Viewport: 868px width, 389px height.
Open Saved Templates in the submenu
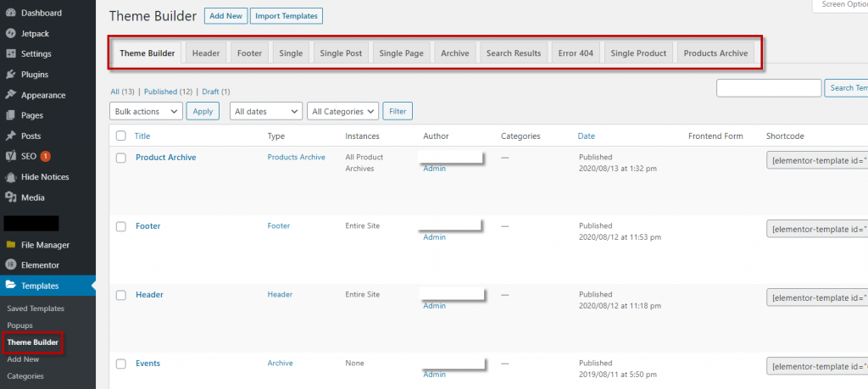click(x=36, y=308)
